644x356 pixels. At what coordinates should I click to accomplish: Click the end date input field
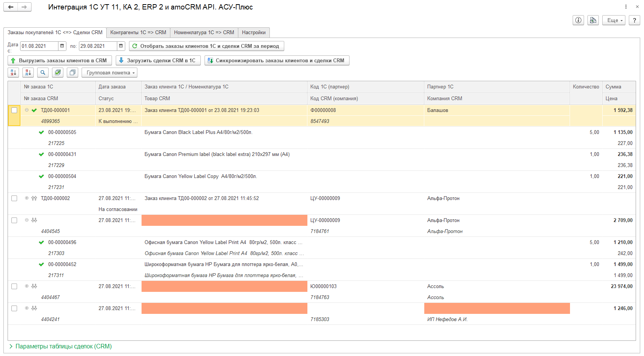tap(98, 46)
